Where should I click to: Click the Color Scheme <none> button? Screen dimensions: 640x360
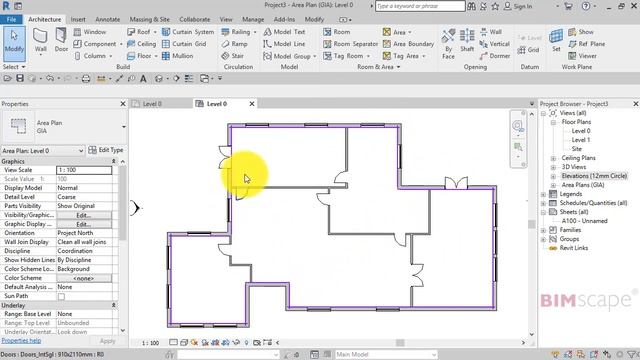(84, 278)
